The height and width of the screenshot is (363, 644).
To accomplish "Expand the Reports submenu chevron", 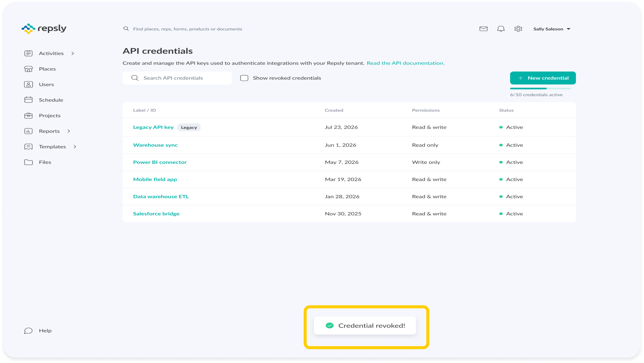I will [x=69, y=131].
